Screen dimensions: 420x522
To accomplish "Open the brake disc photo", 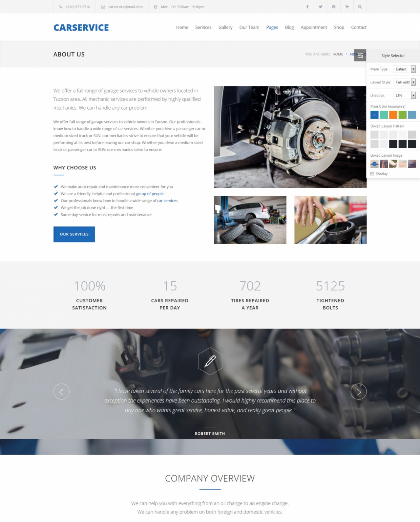I will pyautogui.click(x=290, y=137).
